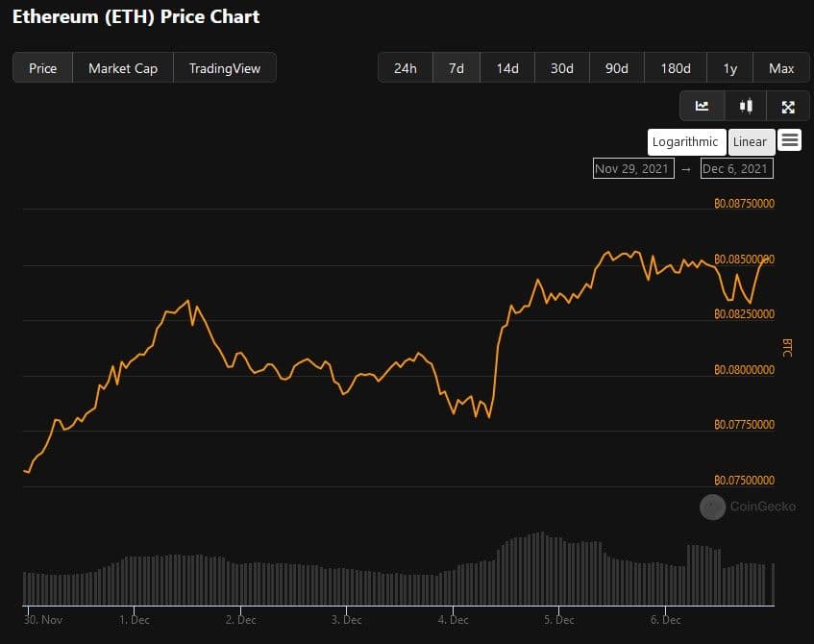Viewport: 814px width, 644px height.
Task: Edit the Dec 6, 2021 end date
Action: pyautogui.click(x=736, y=169)
